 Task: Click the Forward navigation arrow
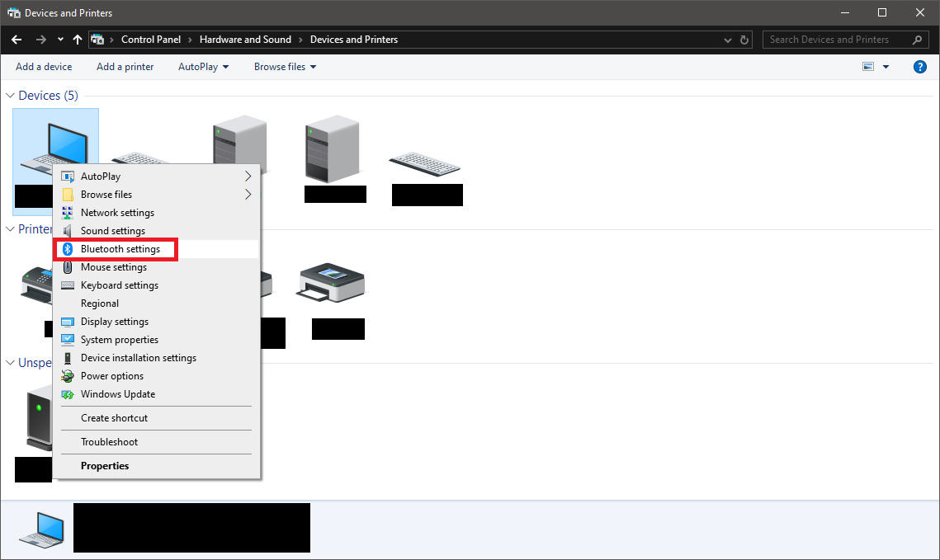pos(40,40)
